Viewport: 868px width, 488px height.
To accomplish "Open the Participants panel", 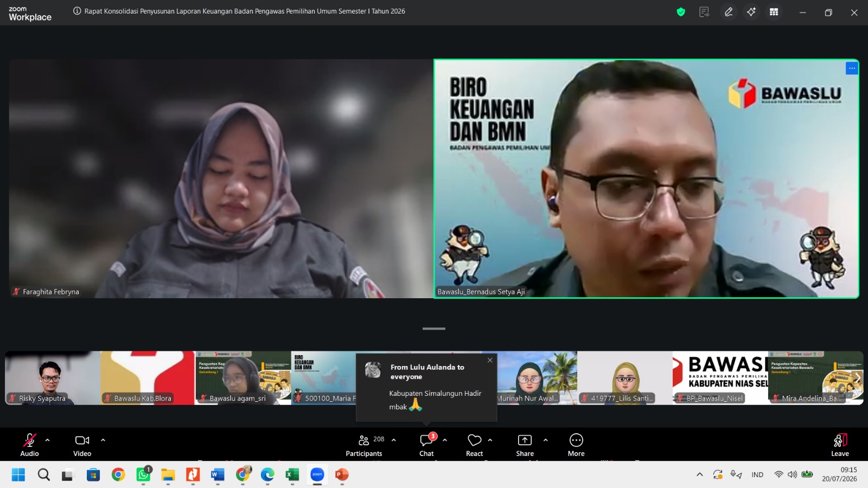I will tap(364, 445).
